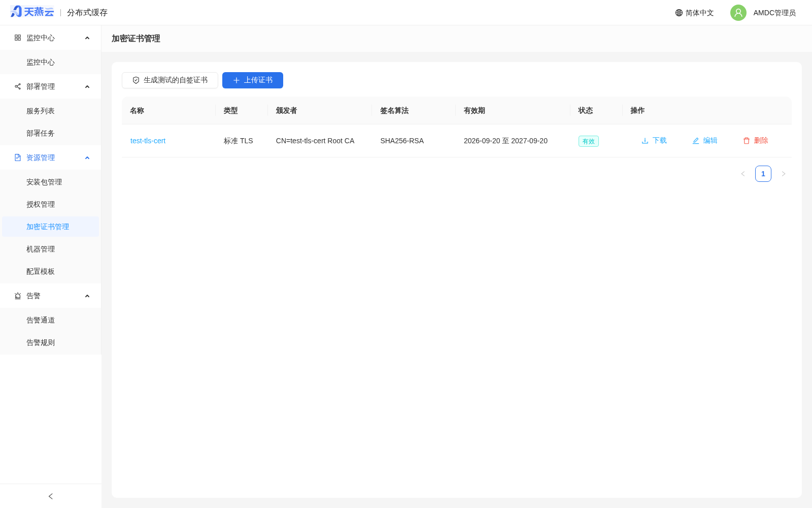
Task: Click the pencil edit icon for test-tls-cert
Action: (x=696, y=141)
